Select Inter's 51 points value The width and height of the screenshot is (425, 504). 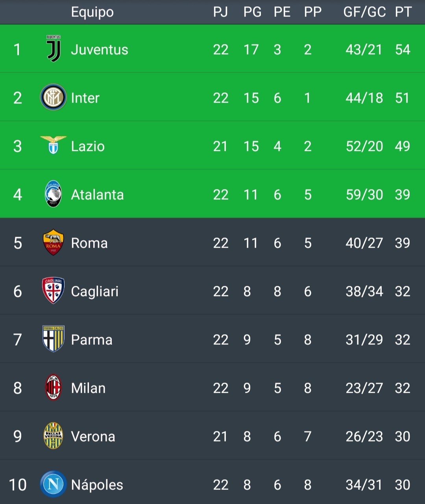[x=402, y=98]
